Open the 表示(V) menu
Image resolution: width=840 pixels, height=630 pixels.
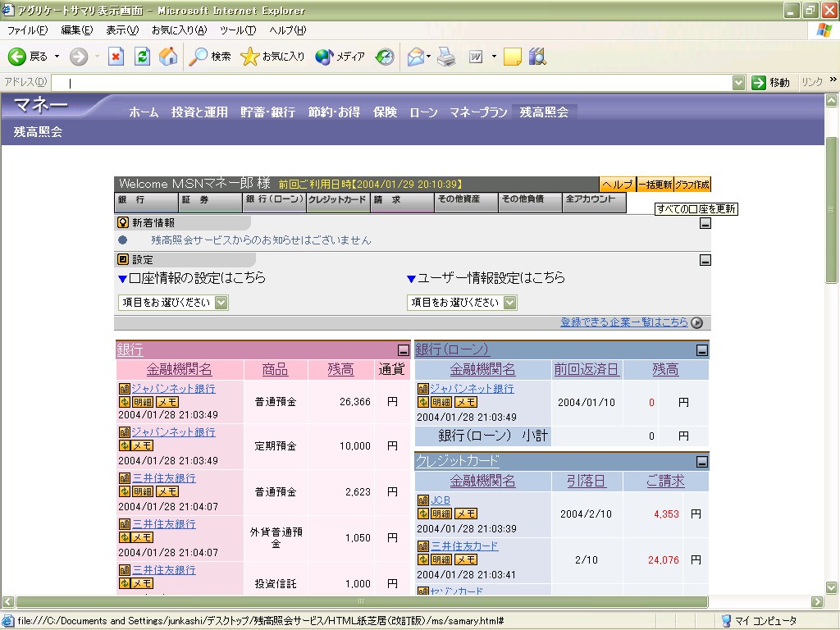(122, 30)
